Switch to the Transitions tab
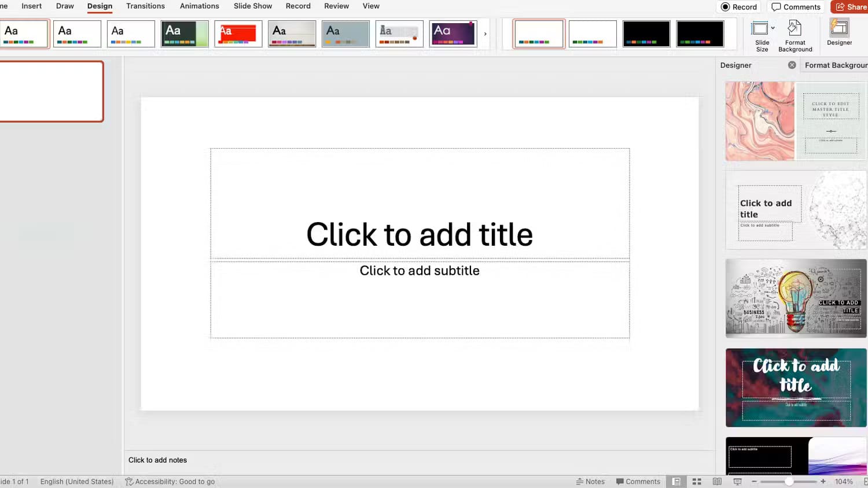 pos(145,6)
